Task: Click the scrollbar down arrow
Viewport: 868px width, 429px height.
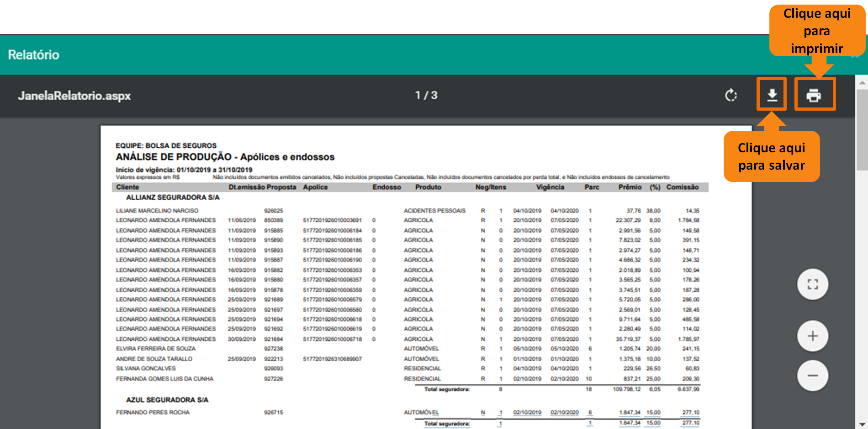Action: 862,424
